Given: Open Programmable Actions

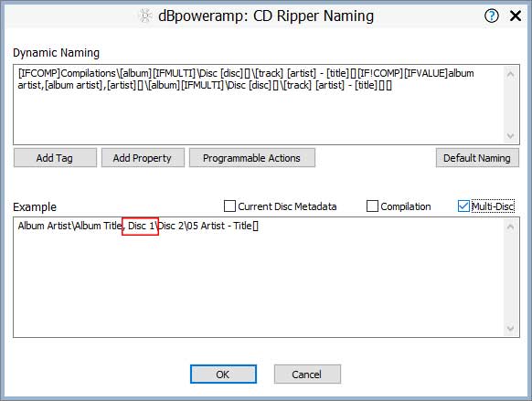Looking at the screenshot, I should pyautogui.click(x=251, y=158).
